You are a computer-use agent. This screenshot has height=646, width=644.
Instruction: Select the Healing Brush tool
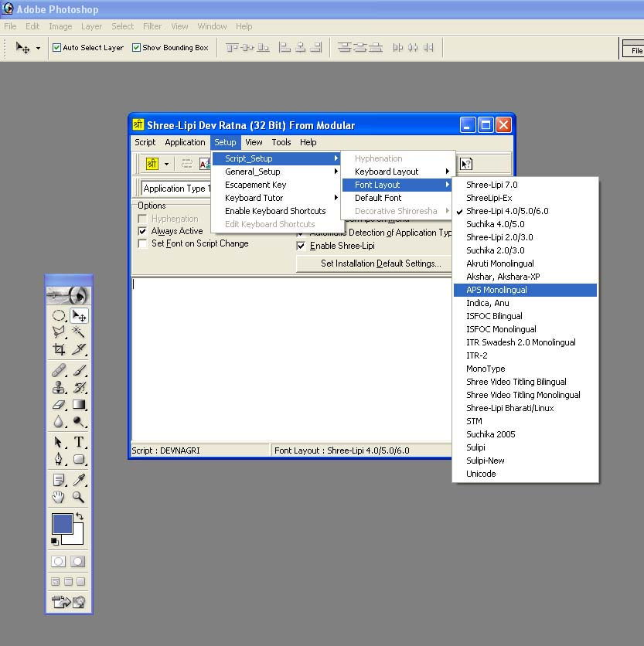(x=59, y=370)
